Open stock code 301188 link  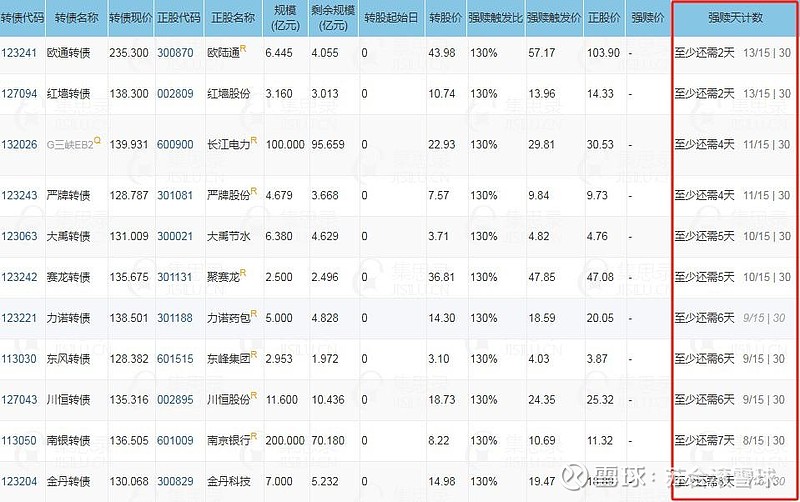coord(175,318)
